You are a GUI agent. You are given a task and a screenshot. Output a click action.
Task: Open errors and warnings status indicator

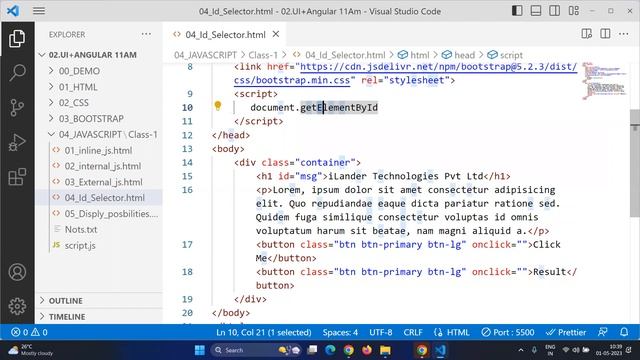click(x=29, y=332)
